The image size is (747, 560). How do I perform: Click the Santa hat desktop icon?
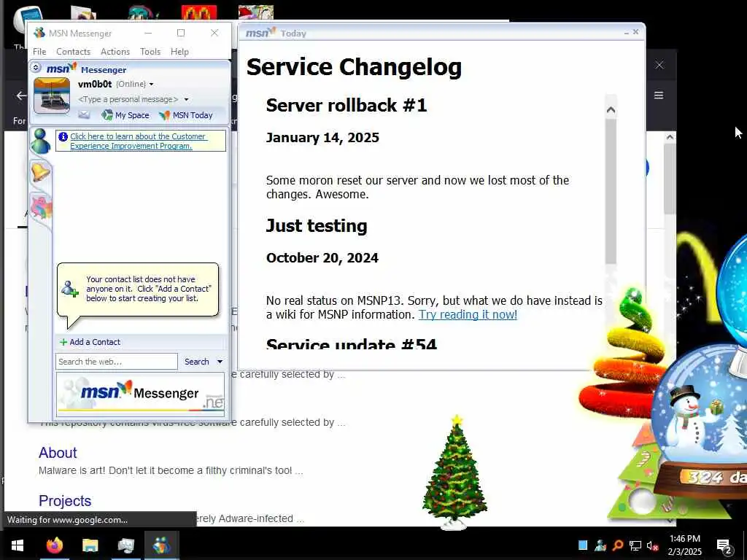coord(256,12)
